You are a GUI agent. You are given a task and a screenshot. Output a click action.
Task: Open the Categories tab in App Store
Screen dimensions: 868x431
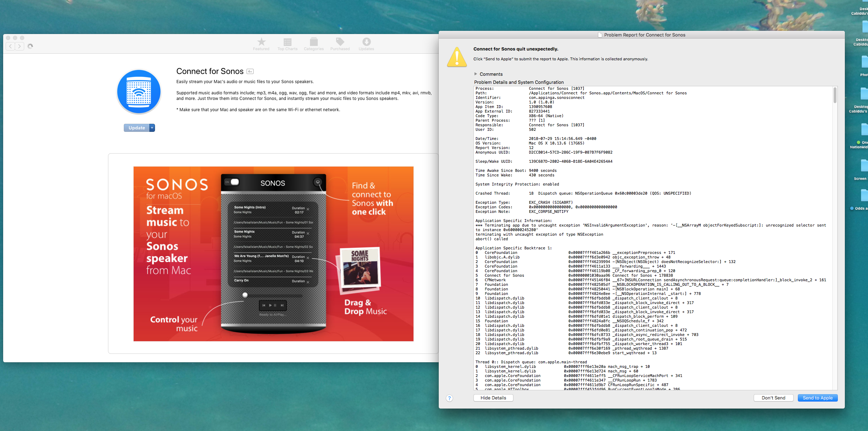coord(314,44)
